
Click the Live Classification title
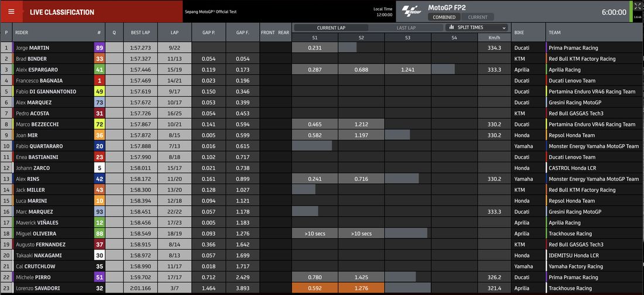pyautogui.click(x=62, y=12)
